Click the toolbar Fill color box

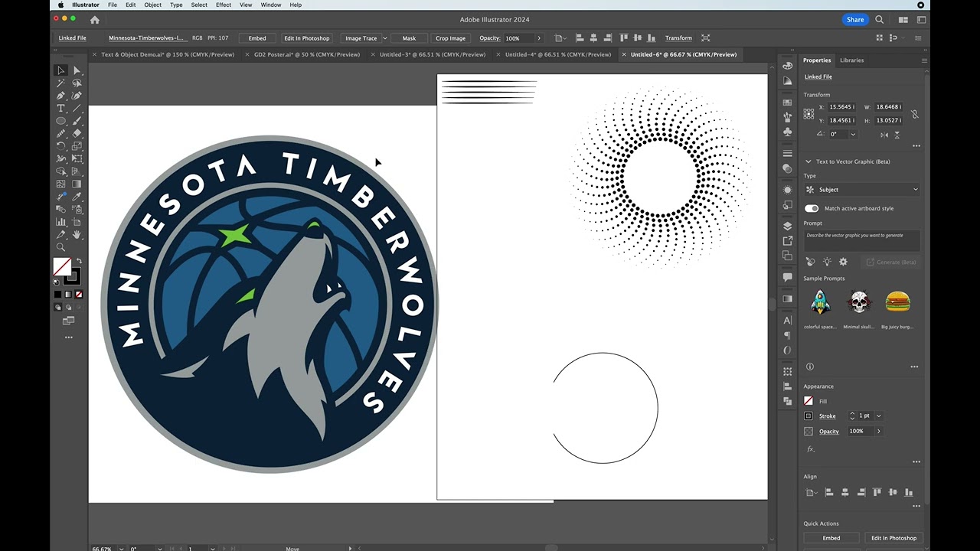click(62, 266)
